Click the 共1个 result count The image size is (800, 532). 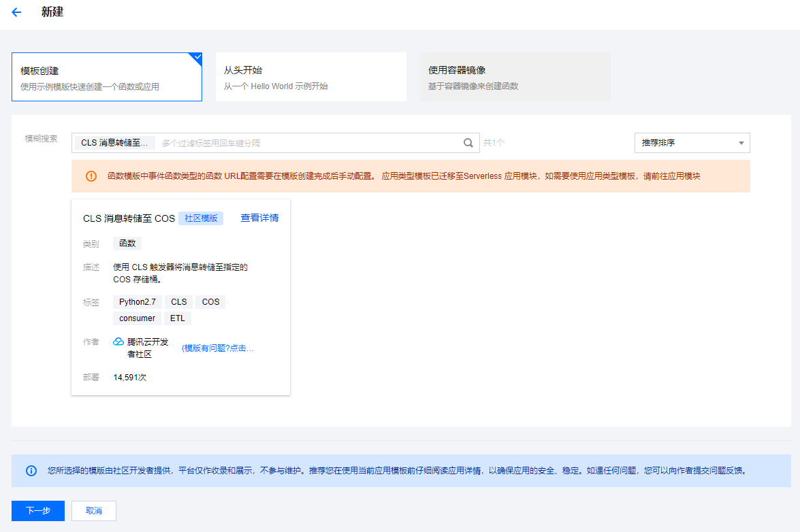(494, 143)
